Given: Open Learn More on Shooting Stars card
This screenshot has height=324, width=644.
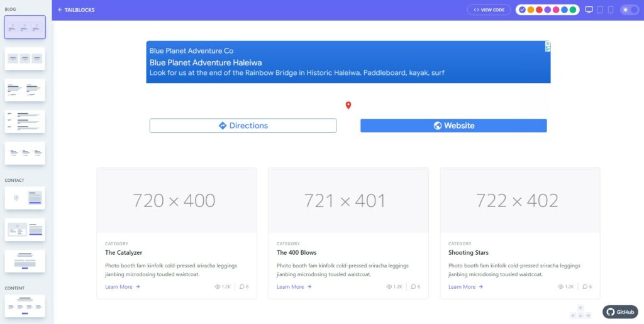Looking at the screenshot, I should [x=466, y=287].
